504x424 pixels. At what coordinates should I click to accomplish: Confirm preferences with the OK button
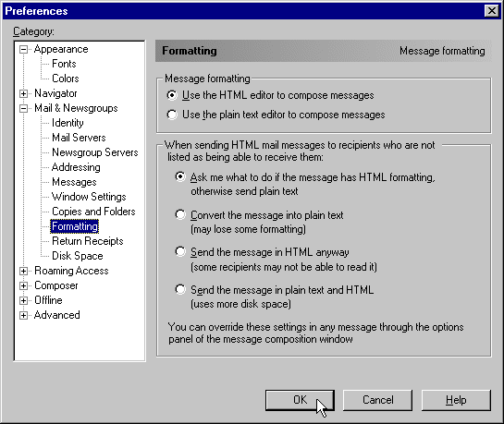click(x=300, y=400)
